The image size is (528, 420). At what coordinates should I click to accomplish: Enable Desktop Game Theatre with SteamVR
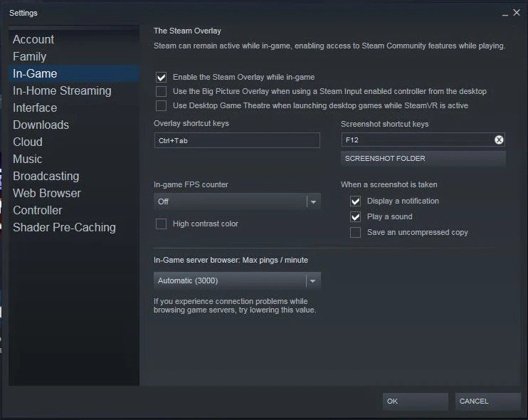[162, 105]
